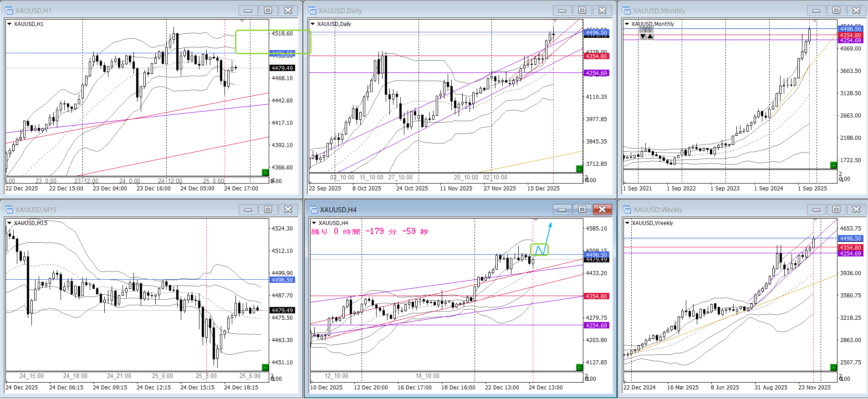This screenshot has width=868, height=399.
Task: Select the red 4354.80 price label on Daily
Action: point(596,56)
